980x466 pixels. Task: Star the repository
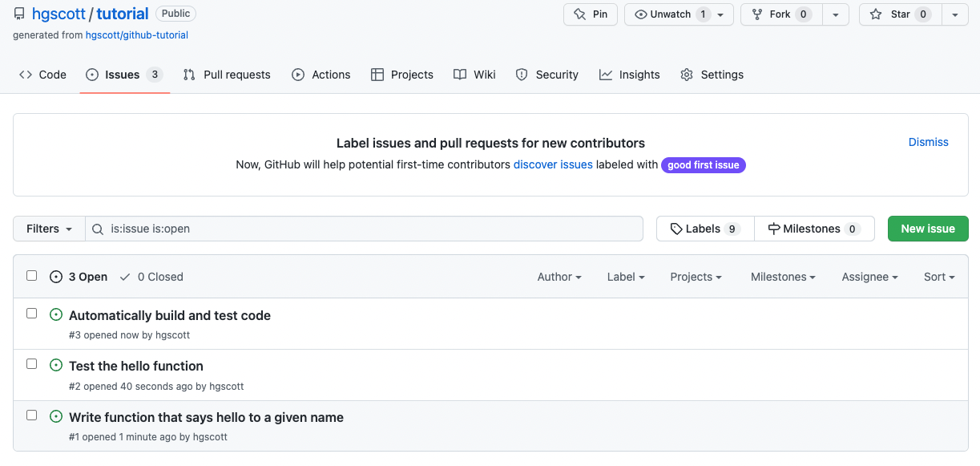pos(901,14)
